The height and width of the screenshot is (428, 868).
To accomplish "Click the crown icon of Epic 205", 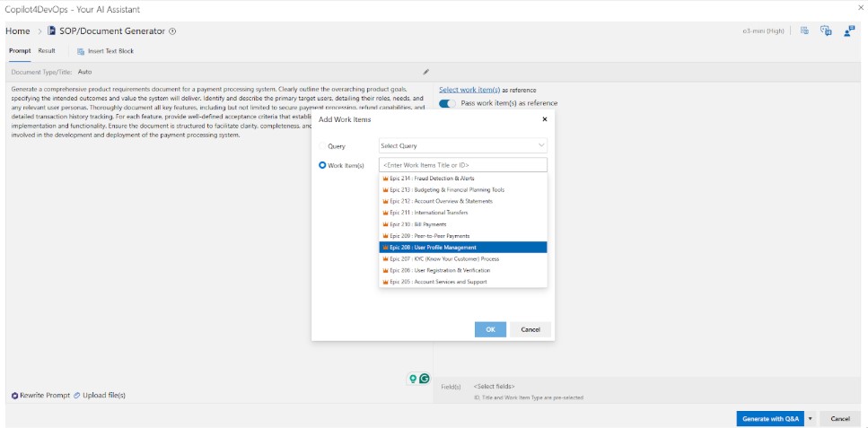I will point(385,282).
